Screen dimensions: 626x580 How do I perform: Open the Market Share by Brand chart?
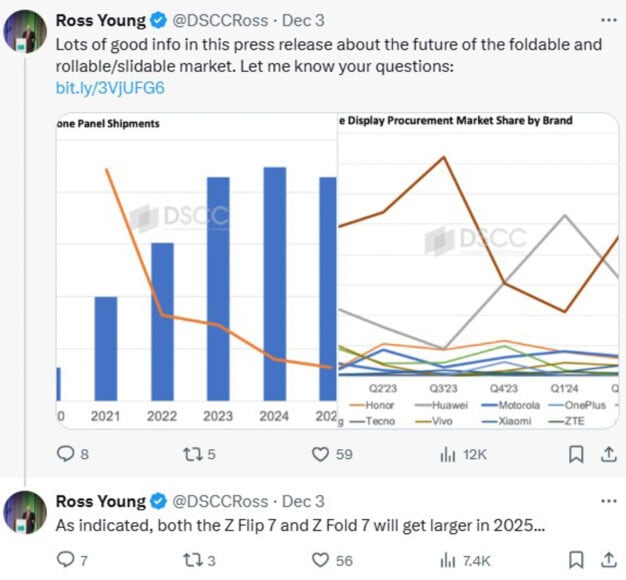(x=478, y=271)
